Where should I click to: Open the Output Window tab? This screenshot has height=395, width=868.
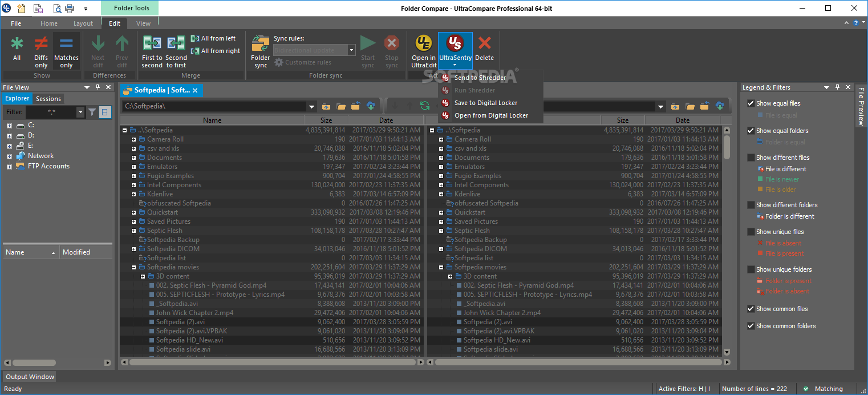(30, 377)
